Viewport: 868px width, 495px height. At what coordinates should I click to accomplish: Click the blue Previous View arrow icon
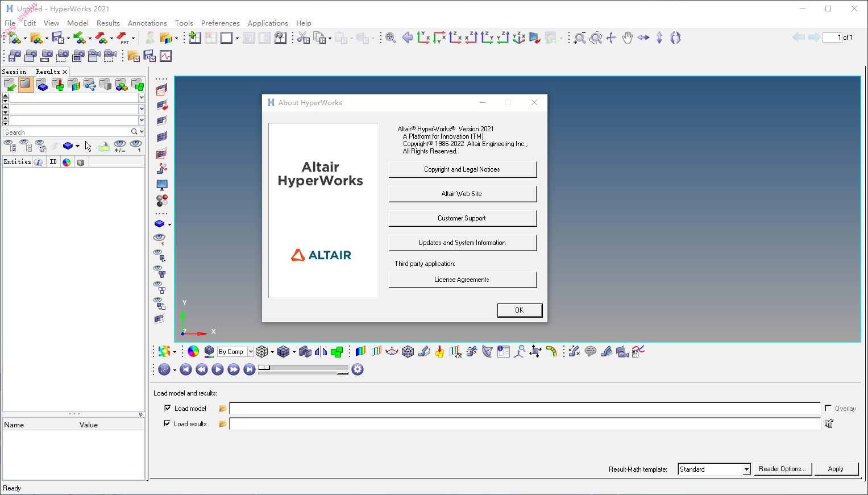click(408, 38)
